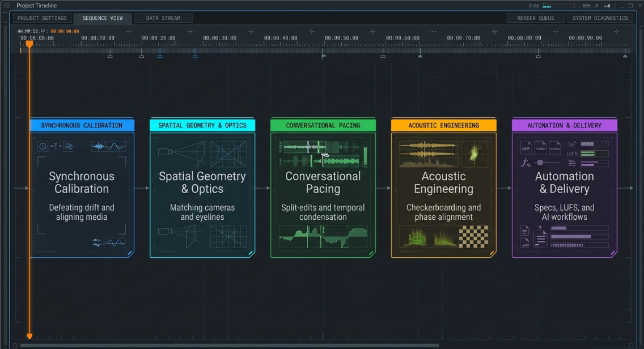
Task: Click the green LUFS meter bar
Action: coord(594,154)
